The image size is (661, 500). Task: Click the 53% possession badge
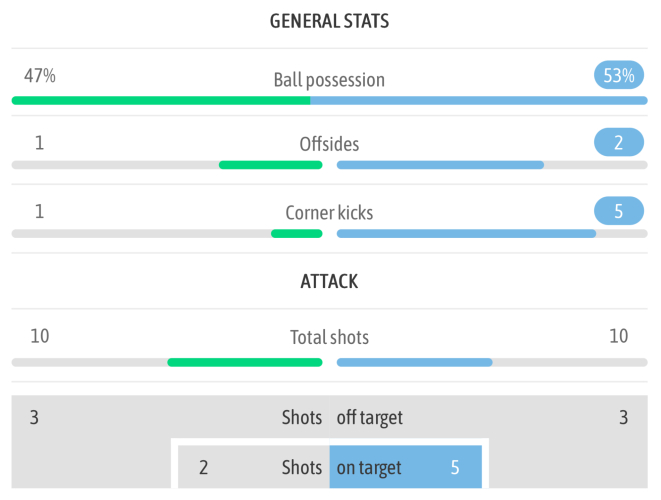pyautogui.click(x=619, y=76)
